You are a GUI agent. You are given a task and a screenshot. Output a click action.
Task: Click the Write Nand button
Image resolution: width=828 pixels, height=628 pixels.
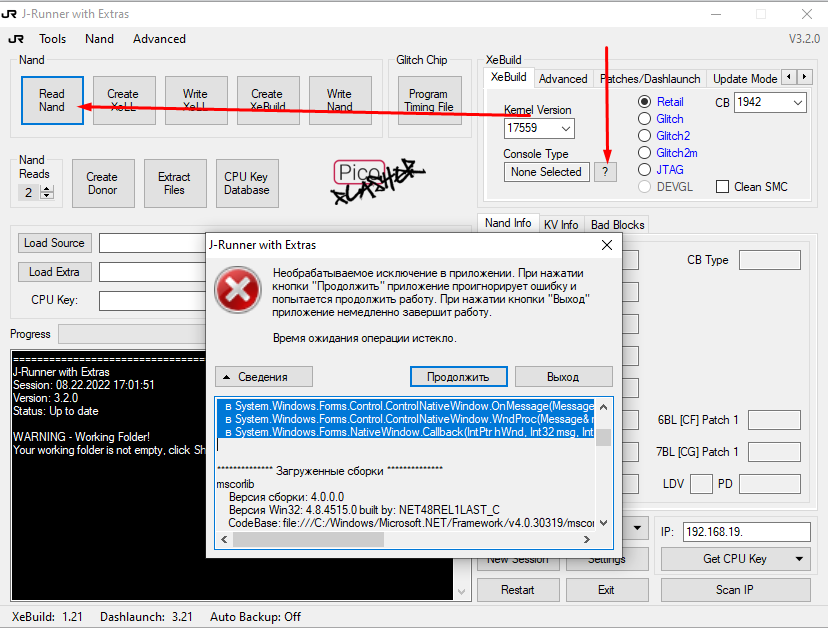340,100
